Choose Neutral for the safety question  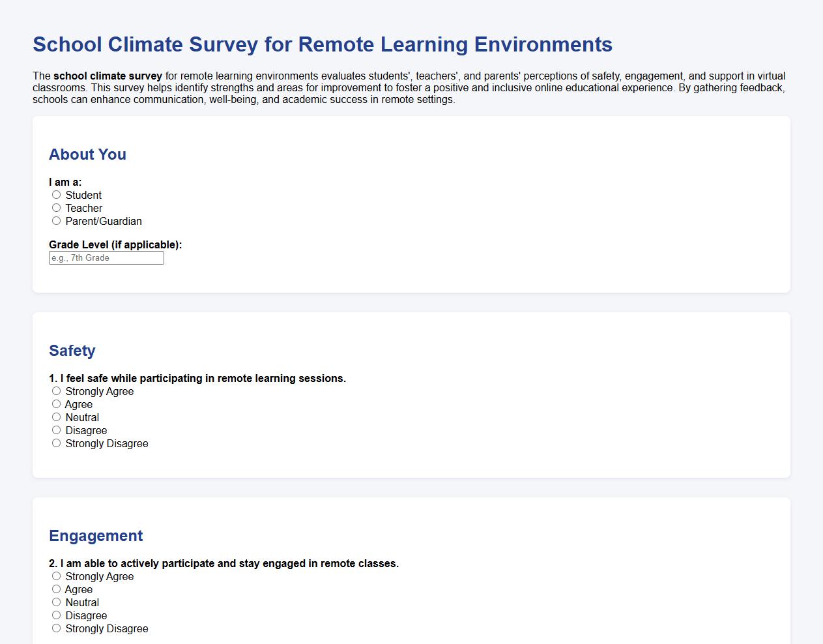point(56,417)
